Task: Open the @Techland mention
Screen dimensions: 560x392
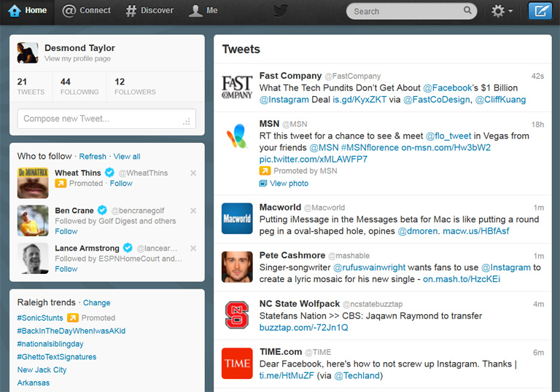Action: (357, 375)
